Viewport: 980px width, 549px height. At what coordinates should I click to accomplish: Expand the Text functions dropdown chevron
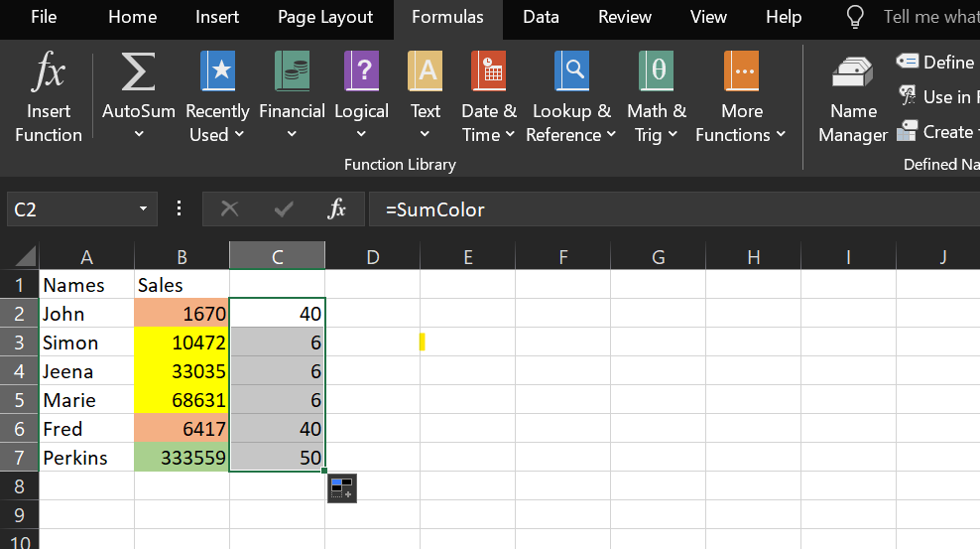click(425, 134)
